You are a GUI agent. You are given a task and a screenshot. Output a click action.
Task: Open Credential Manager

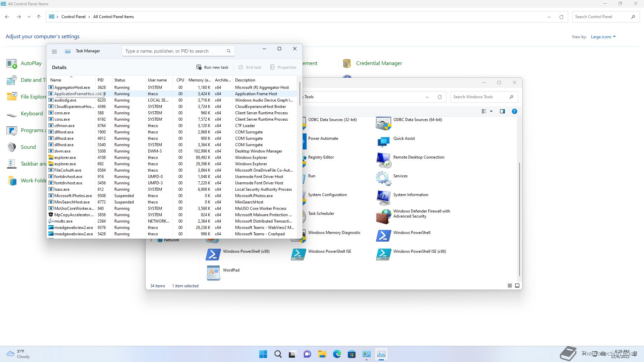(372, 63)
